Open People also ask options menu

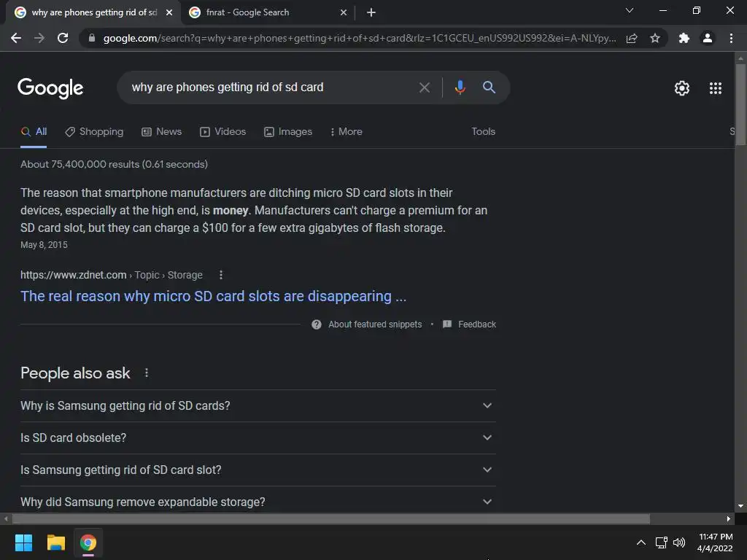point(146,373)
